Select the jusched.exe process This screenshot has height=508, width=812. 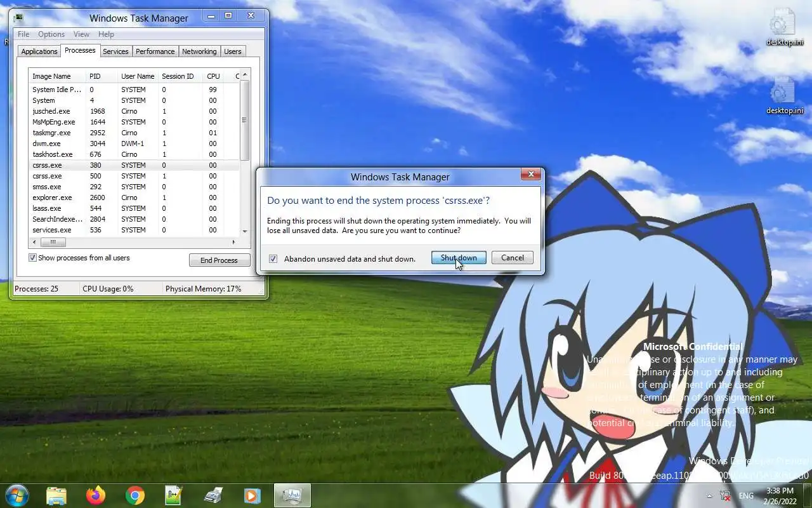(x=134, y=111)
